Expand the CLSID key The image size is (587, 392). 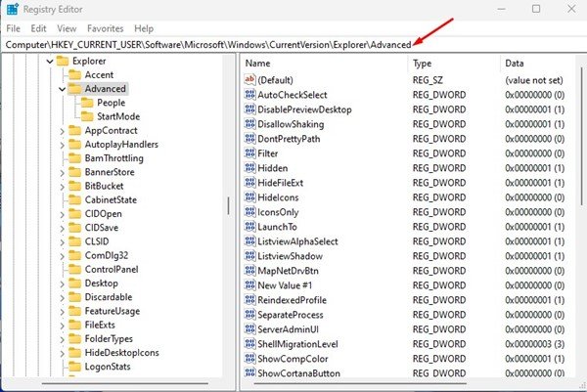(x=63, y=242)
